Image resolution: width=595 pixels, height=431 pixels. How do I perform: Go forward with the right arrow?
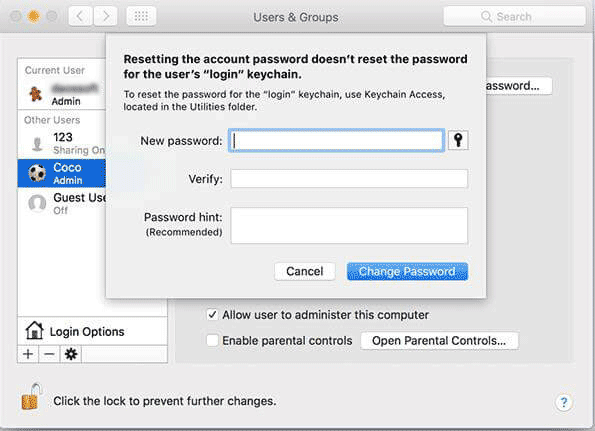coord(105,16)
